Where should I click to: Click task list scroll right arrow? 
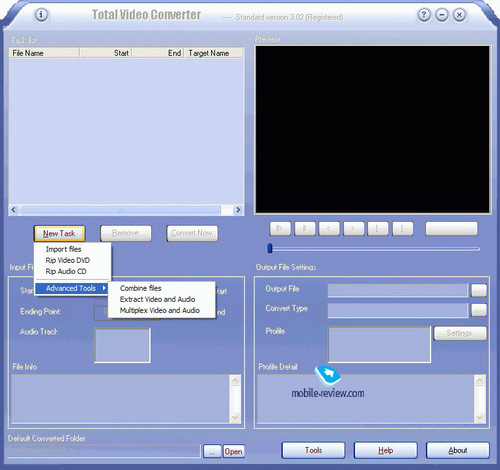click(238, 210)
